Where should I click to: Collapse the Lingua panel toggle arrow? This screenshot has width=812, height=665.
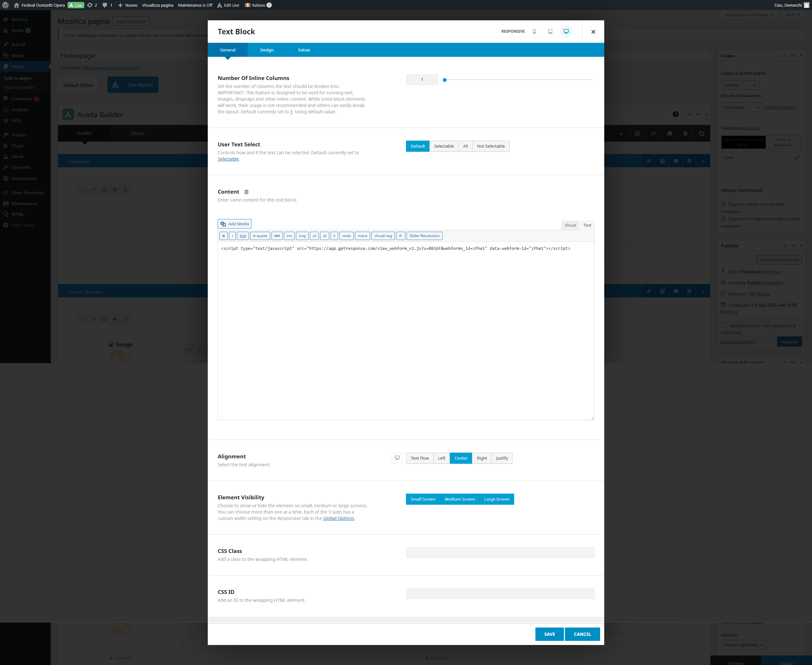pos(801,56)
